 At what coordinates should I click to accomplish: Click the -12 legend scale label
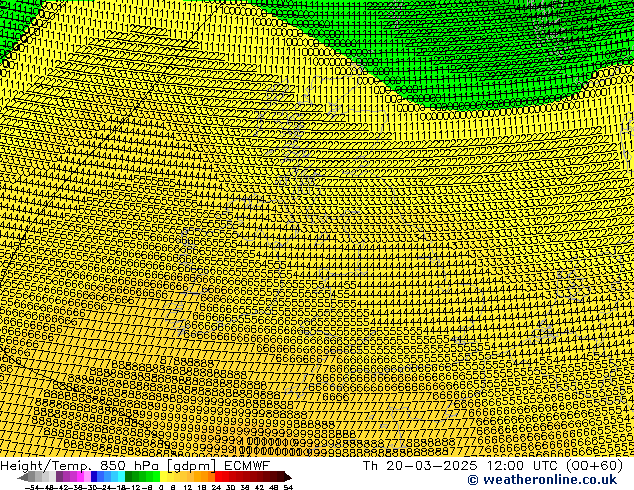pyautogui.click(x=133, y=488)
